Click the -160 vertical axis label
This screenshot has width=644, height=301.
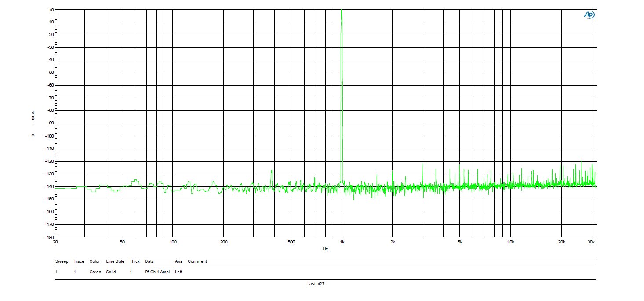tap(49, 212)
